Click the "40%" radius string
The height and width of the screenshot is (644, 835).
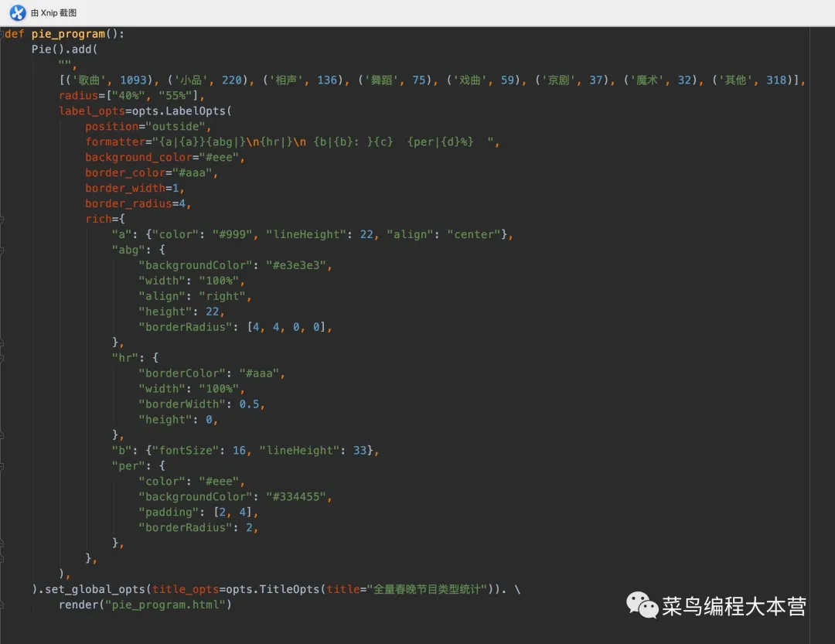(128, 95)
